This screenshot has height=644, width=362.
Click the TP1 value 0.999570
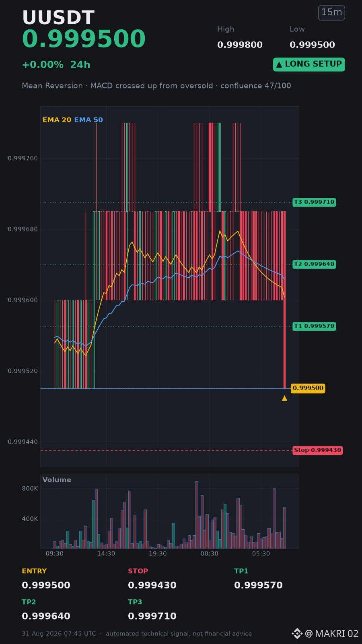point(258,585)
